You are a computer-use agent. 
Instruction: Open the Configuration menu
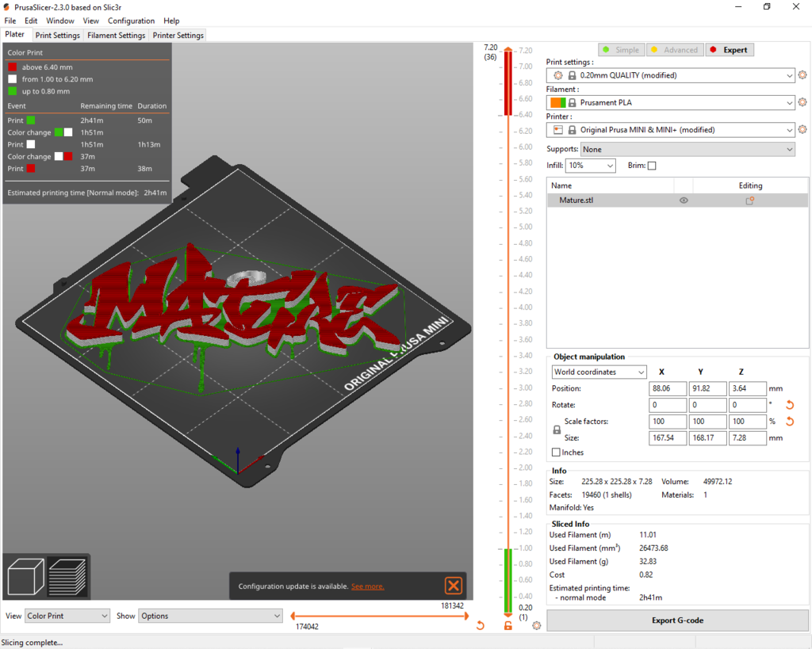(131, 21)
